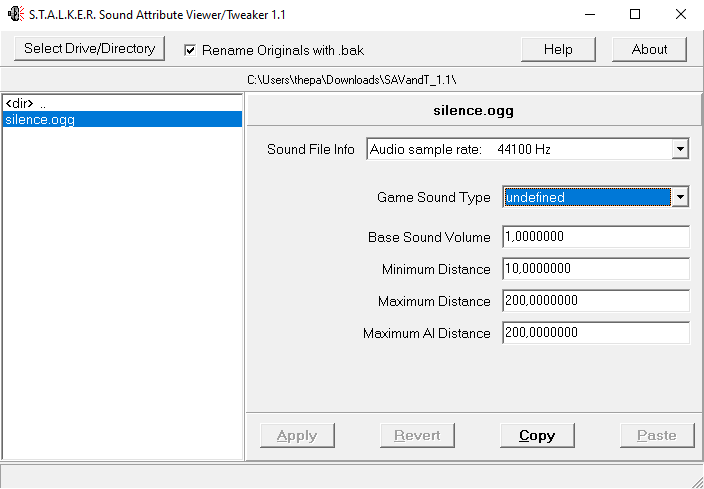
Task: Select the 'undefined' Game Sound Type value
Action: [x=587, y=197]
